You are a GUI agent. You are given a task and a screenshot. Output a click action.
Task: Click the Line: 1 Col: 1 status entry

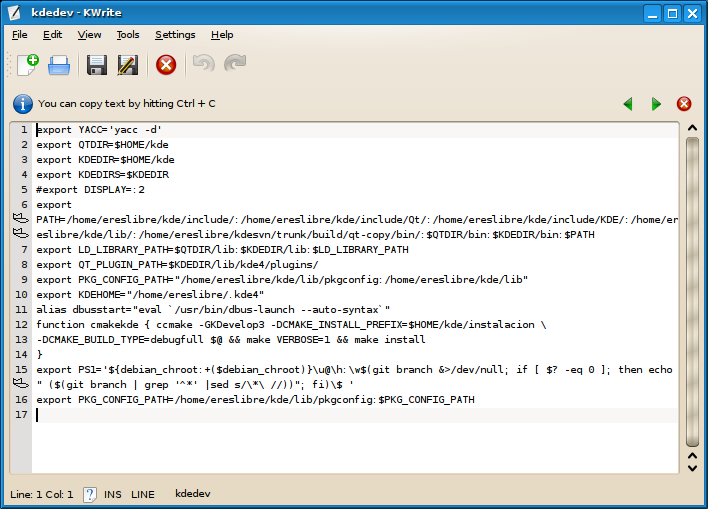(x=42, y=495)
